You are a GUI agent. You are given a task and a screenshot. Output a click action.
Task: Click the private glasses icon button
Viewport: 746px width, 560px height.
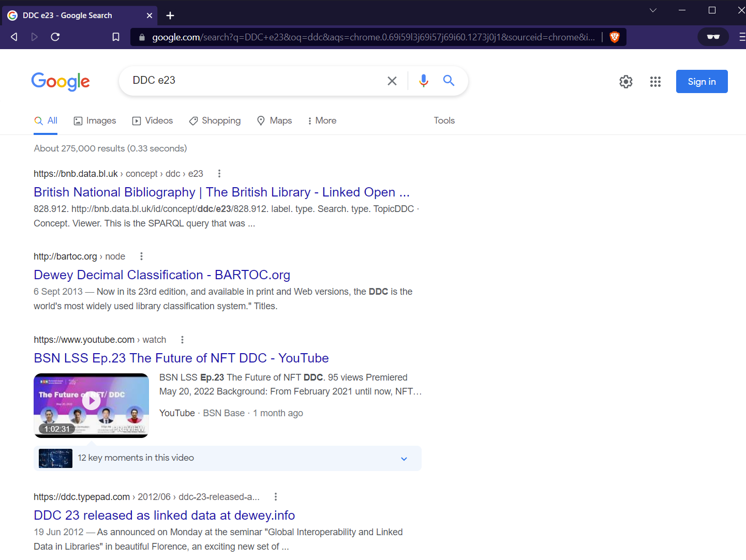[x=713, y=37]
